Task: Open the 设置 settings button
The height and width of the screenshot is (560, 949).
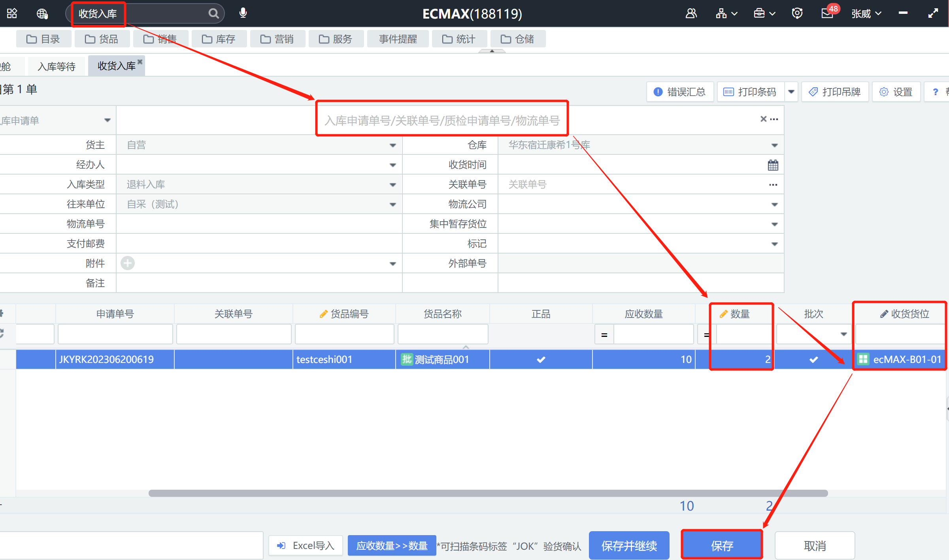Action: (x=896, y=92)
